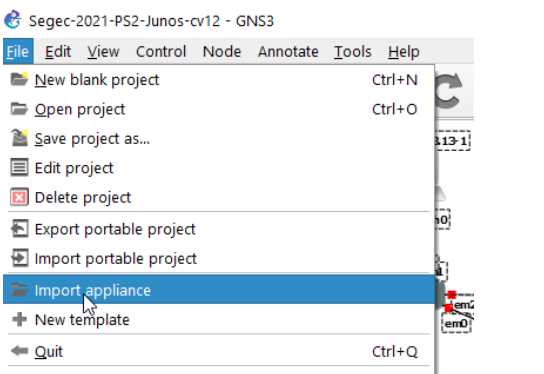
Task: Click the Export portable project arrow icon
Action: point(19,229)
